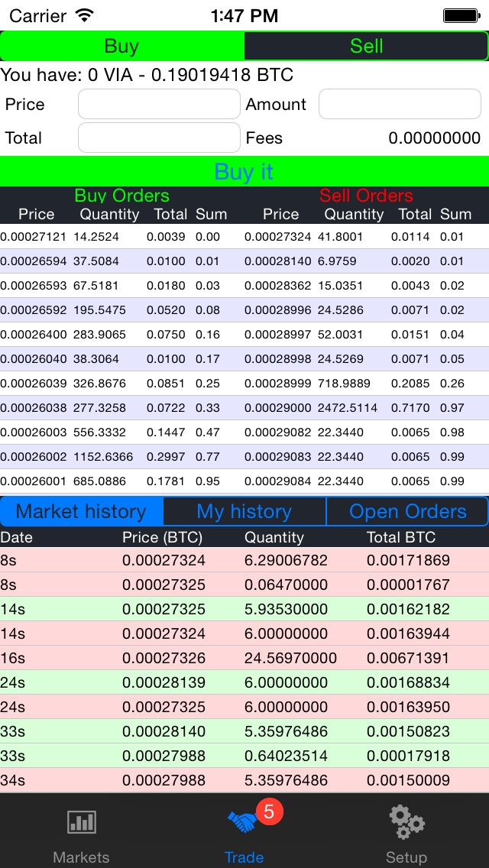Switch to Buy mode segment
Screen dimensions: 489x868
[122, 47]
